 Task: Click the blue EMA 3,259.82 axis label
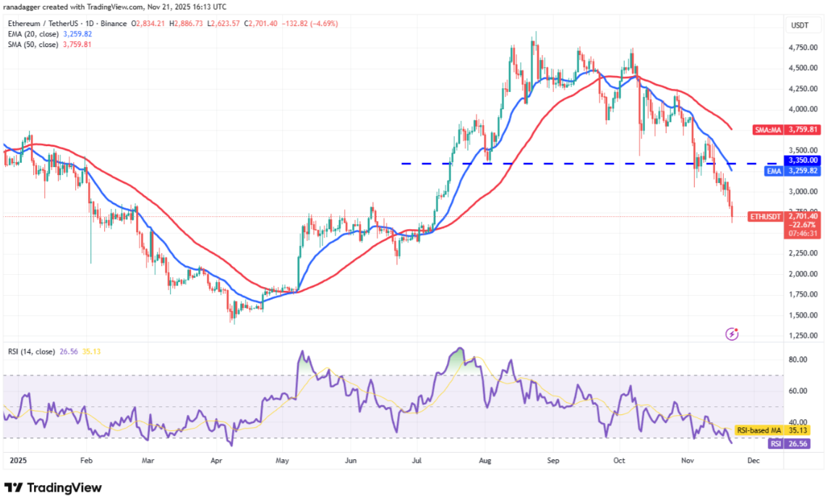(794, 170)
